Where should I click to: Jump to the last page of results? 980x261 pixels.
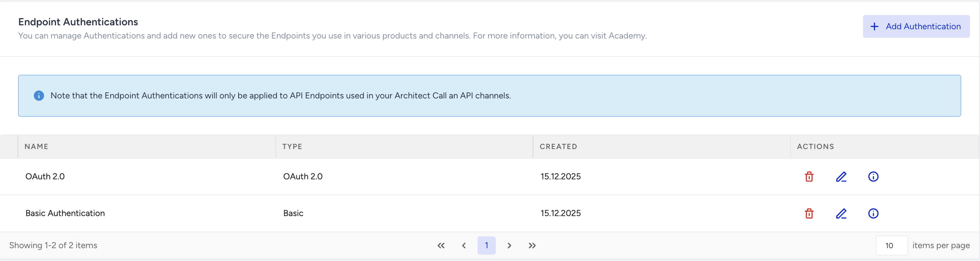[x=532, y=245]
